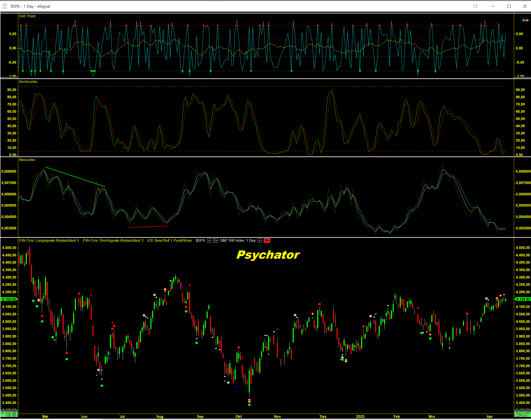Click the red R indicator button

coord(267,241)
